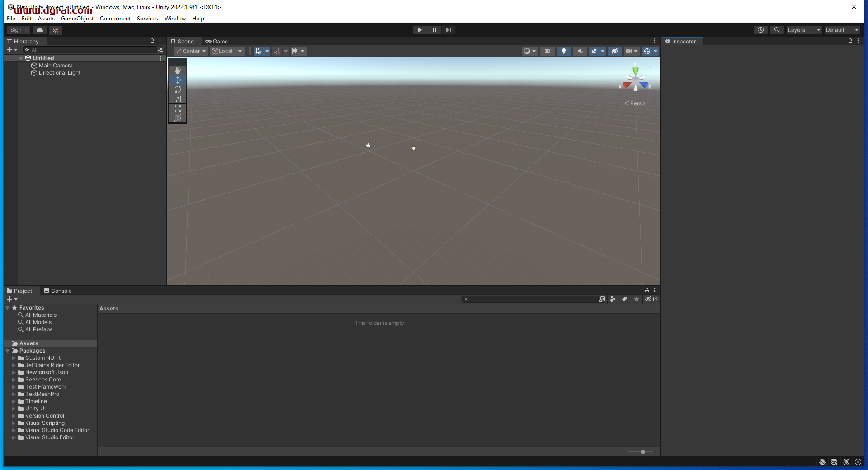Select the Move tool in Scene toolbar
The height and width of the screenshot is (470, 868).
click(177, 80)
